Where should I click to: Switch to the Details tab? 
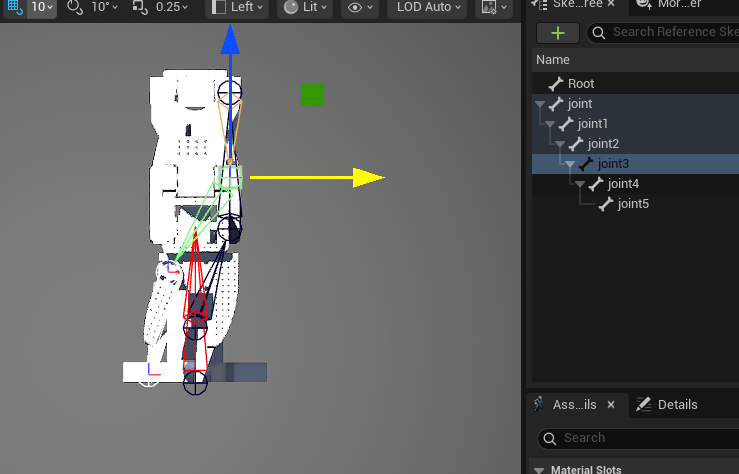coord(666,405)
